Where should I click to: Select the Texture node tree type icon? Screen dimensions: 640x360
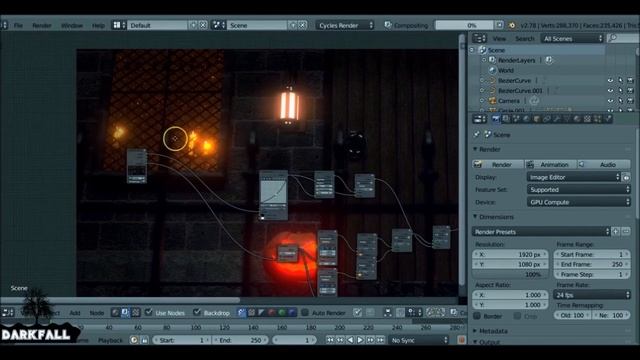pos(136,313)
